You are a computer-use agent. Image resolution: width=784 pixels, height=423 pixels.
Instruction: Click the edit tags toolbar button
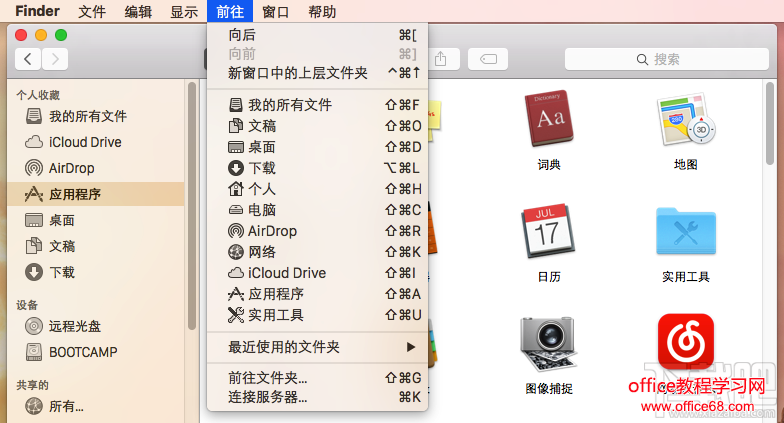point(488,59)
